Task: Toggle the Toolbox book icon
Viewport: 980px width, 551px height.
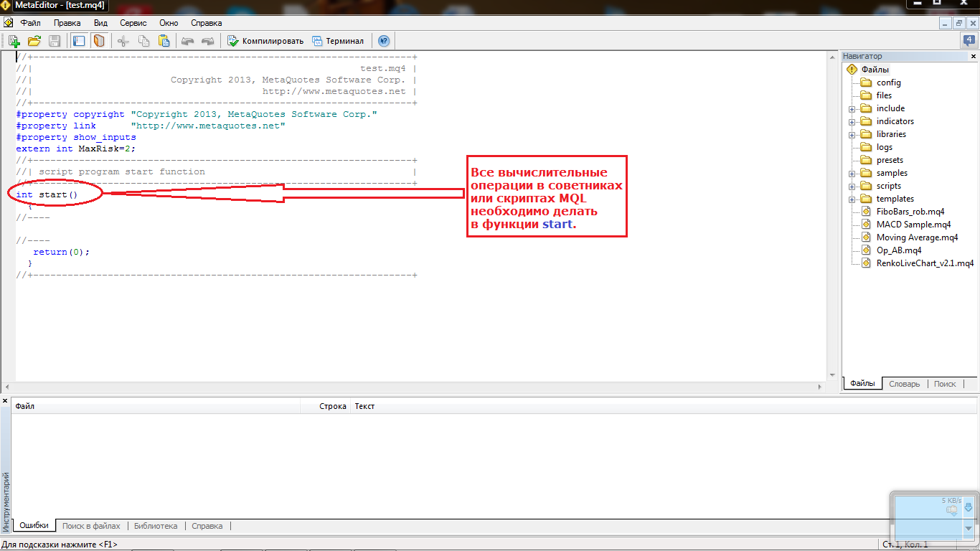Action: tap(99, 41)
